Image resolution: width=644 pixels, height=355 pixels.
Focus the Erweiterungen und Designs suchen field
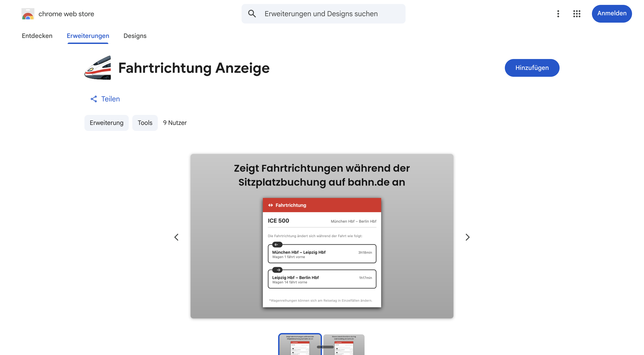pos(323,14)
